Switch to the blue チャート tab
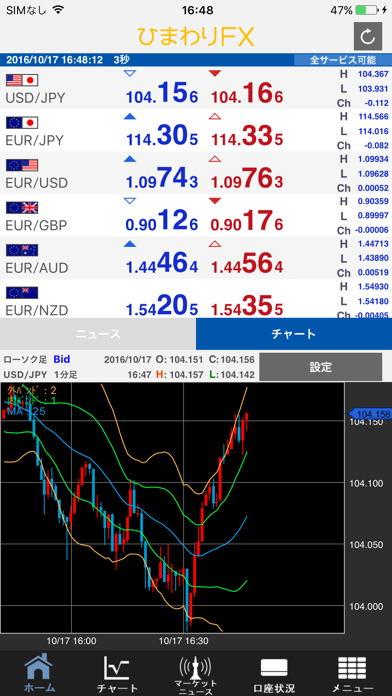Viewport: 392px width, 696px height. (x=294, y=334)
